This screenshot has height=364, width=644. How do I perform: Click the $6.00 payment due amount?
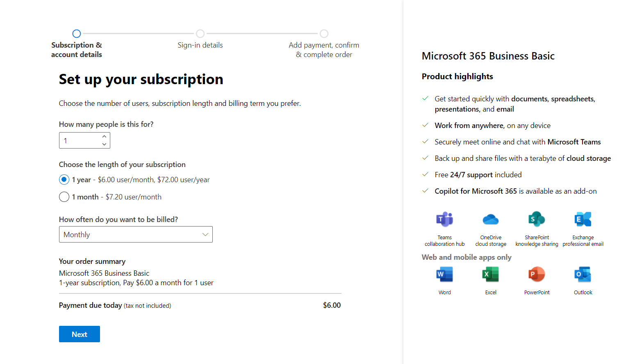click(332, 305)
